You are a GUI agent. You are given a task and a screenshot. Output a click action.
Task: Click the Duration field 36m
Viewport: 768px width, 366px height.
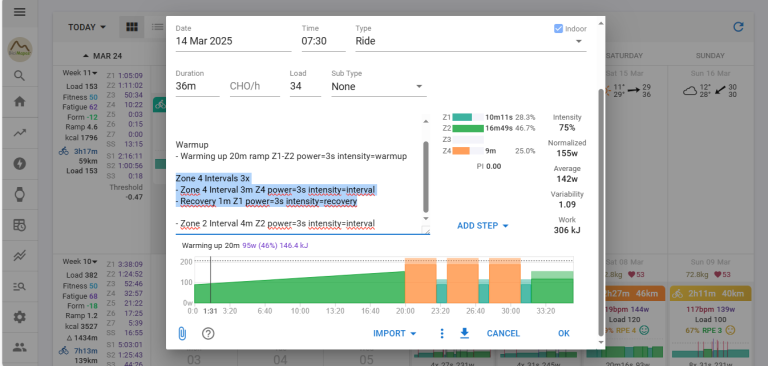(x=197, y=87)
